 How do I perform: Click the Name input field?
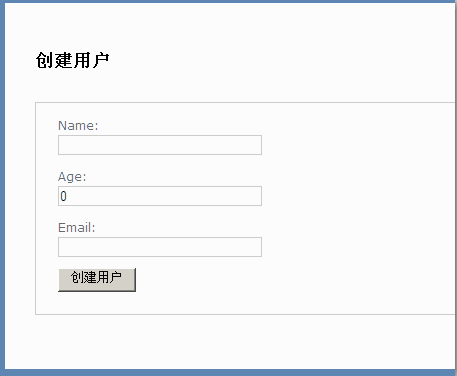(x=160, y=145)
